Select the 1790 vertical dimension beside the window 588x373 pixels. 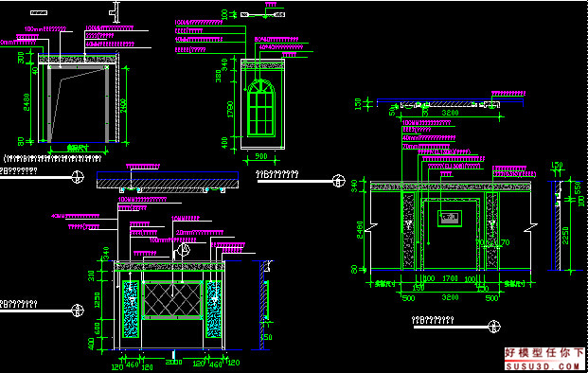coord(230,109)
